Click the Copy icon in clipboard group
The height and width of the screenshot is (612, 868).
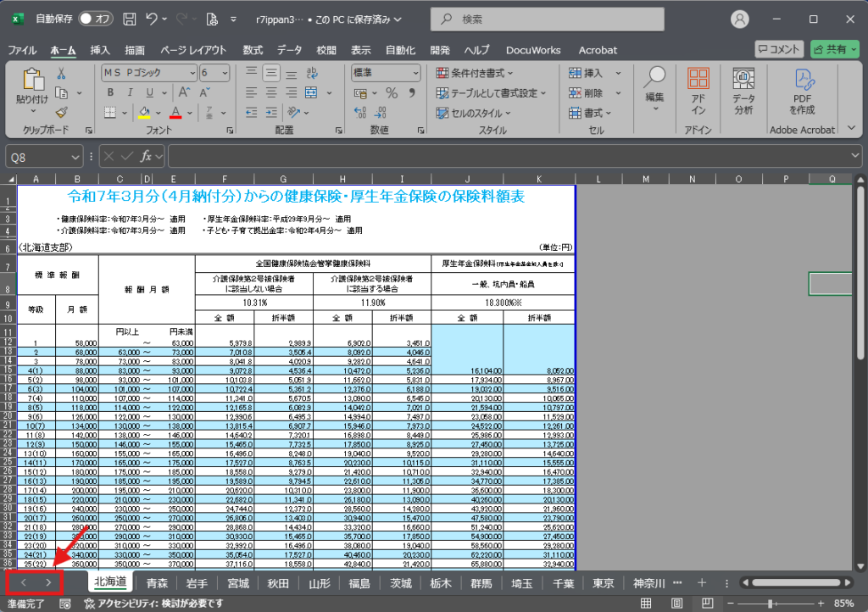[61, 93]
